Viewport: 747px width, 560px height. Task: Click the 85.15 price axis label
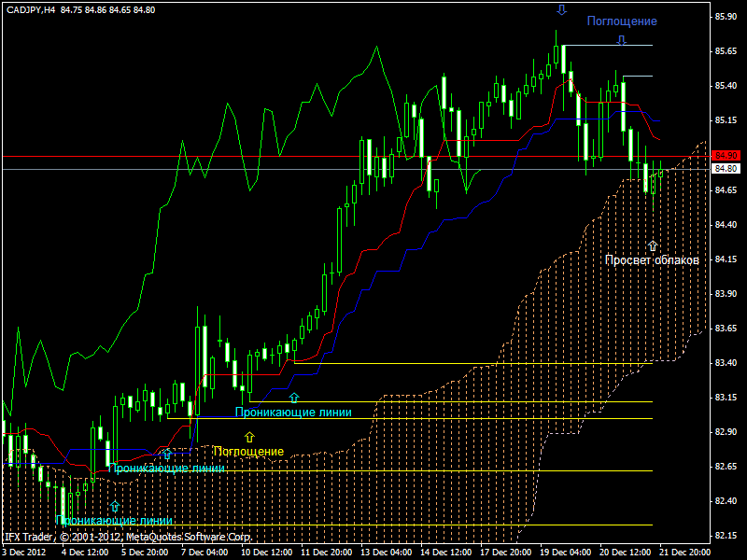pyautogui.click(x=726, y=120)
